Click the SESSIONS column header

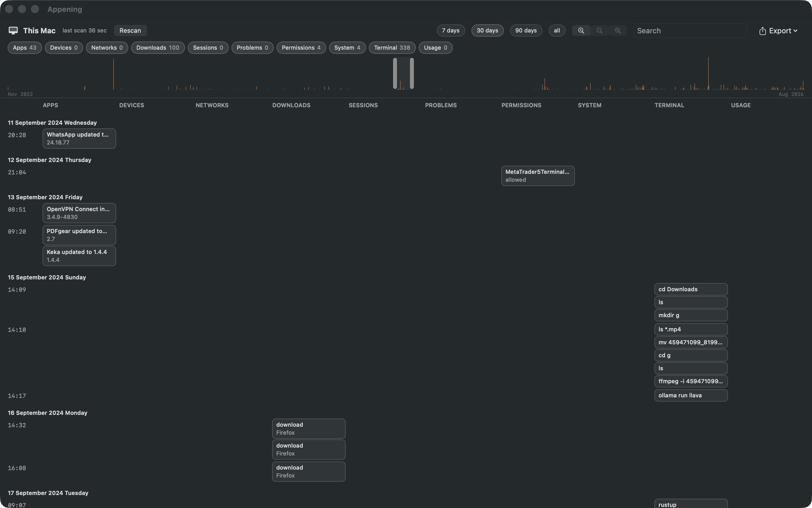[x=363, y=105]
